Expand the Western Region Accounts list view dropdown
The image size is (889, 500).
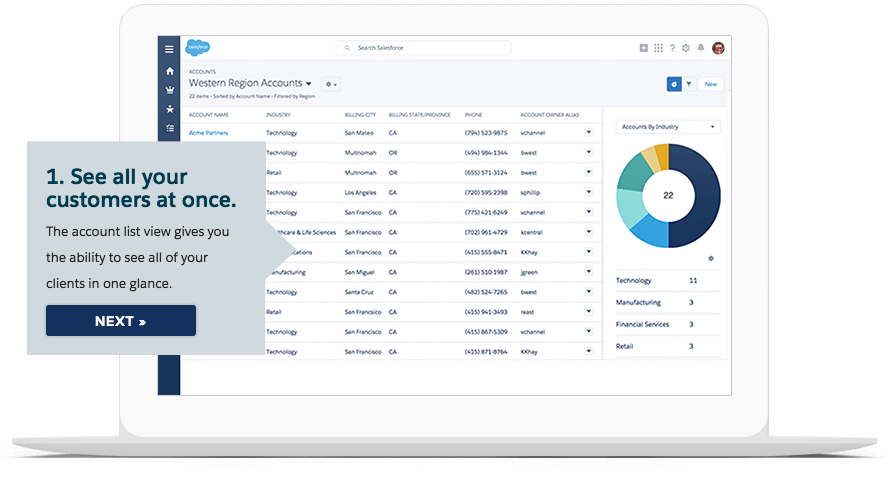tap(309, 84)
